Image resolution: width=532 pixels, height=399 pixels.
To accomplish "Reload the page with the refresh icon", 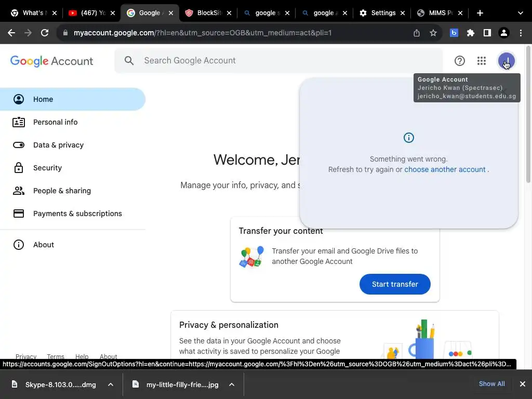I will click(45, 33).
